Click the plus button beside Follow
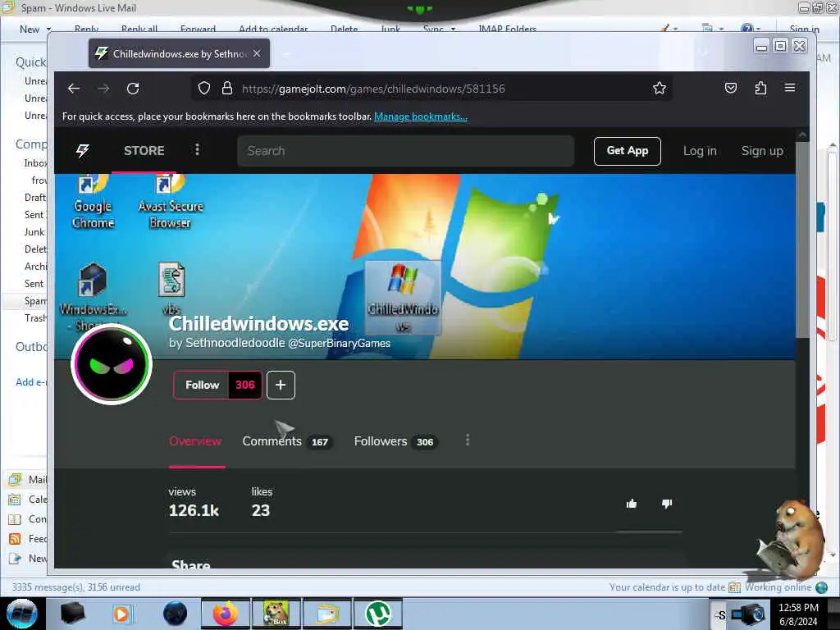The height and width of the screenshot is (630, 840). (x=281, y=385)
